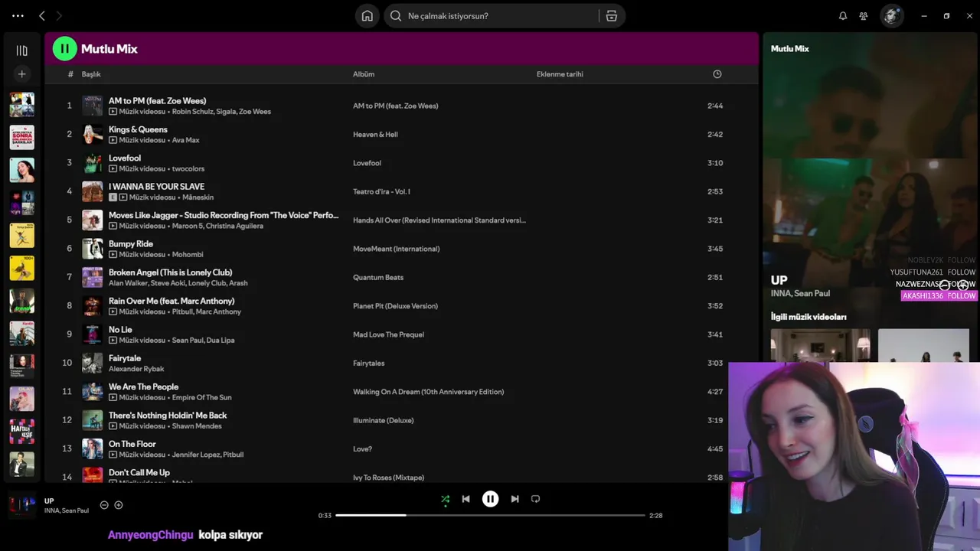Select "There's Nothing Holdin' Me Back"

[168, 416]
